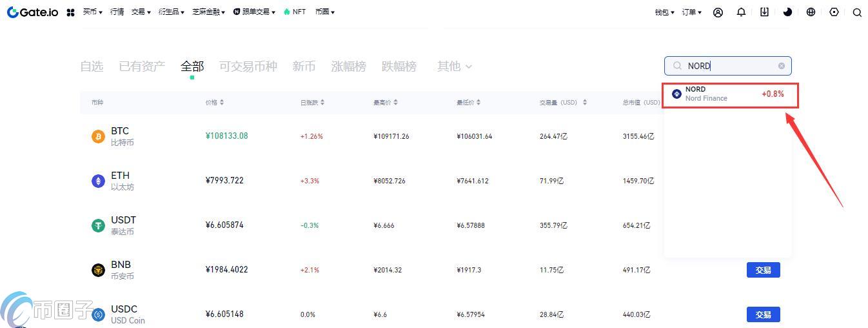Viewport: 868px width, 328px height.
Task: Expand the 其他 tab dropdown
Action: [x=455, y=66]
